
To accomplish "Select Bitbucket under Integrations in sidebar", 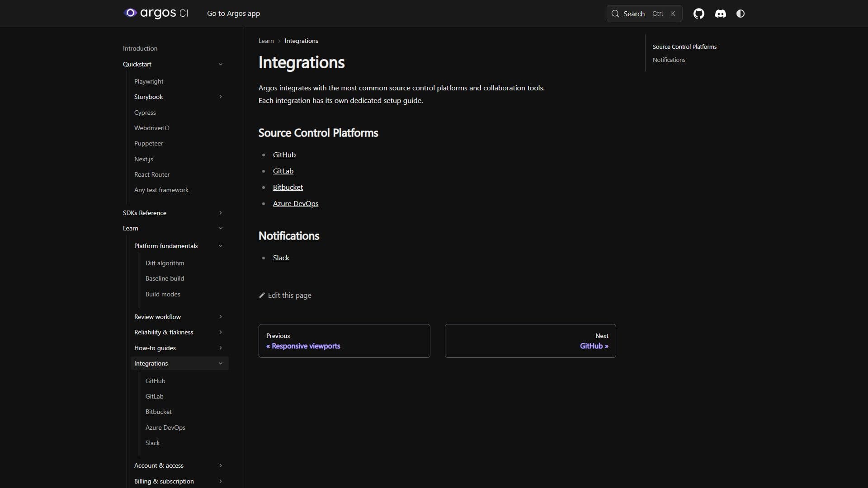I will coord(158,412).
